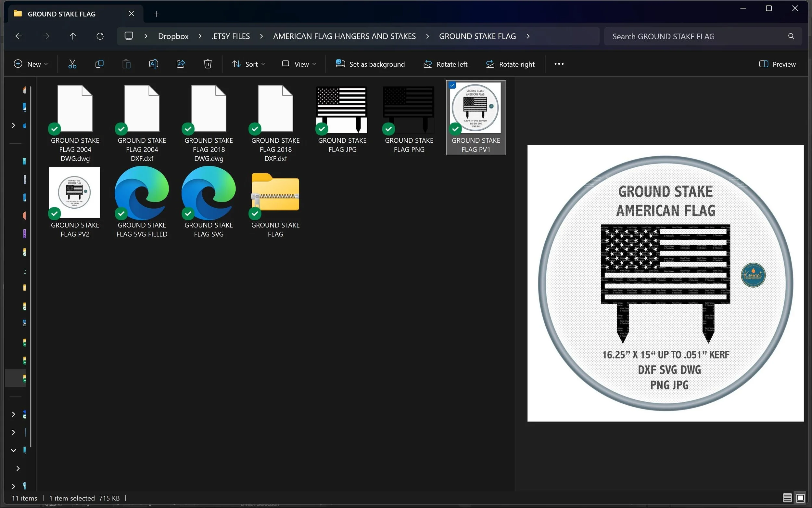Open the Sort dropdown
The height and width of the screenshot is (508, 812).
click(x=248, y=64)
